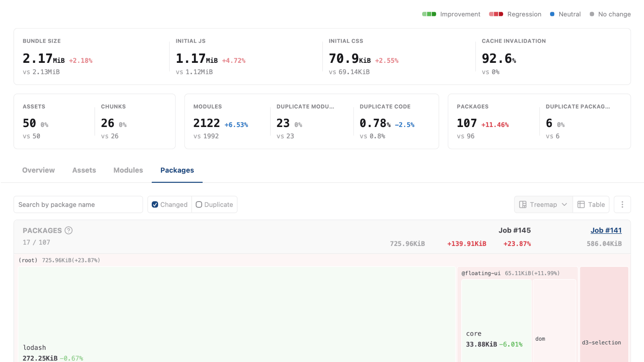Screen dimensions: 644x362
Task: Click green Improvement legend swatch
Action: click(x=429, y=14)
